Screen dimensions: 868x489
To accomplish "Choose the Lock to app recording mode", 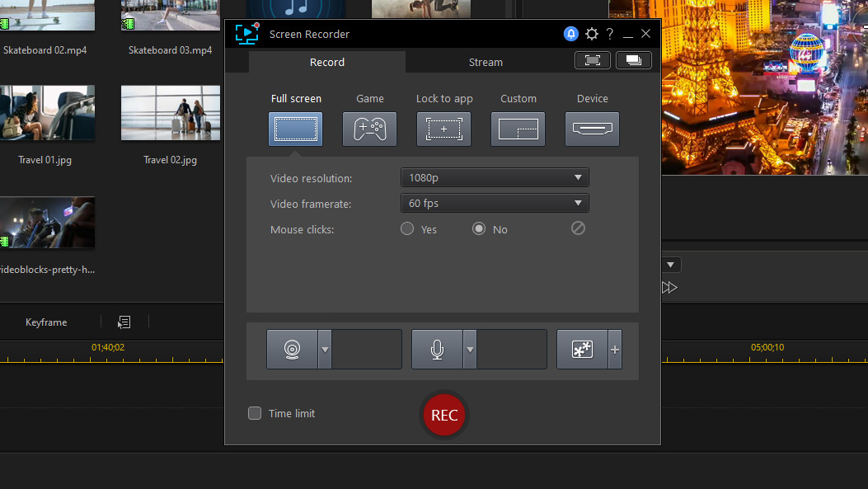I will [x=443, y=129].
